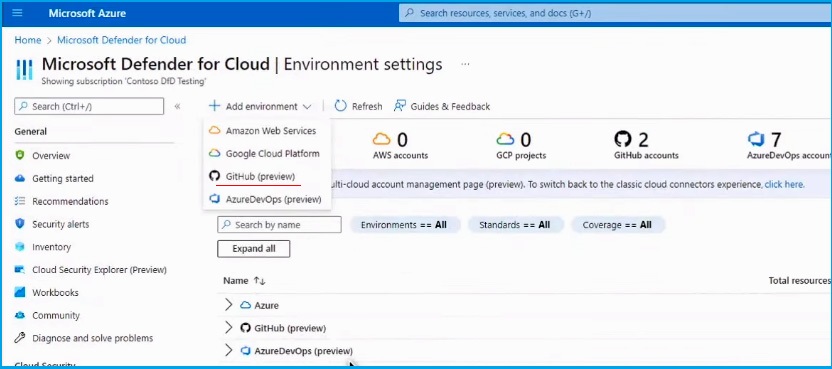Select Google Cloud Platform menu option
The height and width of the screenshot is (369, 832).
click(x=267, y=153)
